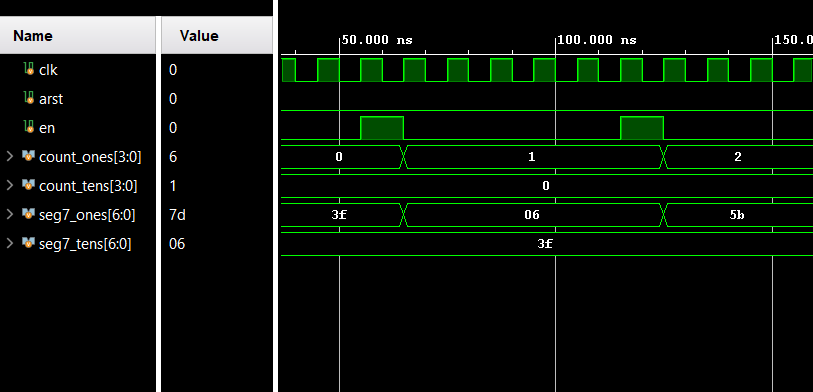Click the count_ones bus icon
Image resolution: width=813 pixels, height=392 pixels.
pyautogui.click(x=29, y=156)
